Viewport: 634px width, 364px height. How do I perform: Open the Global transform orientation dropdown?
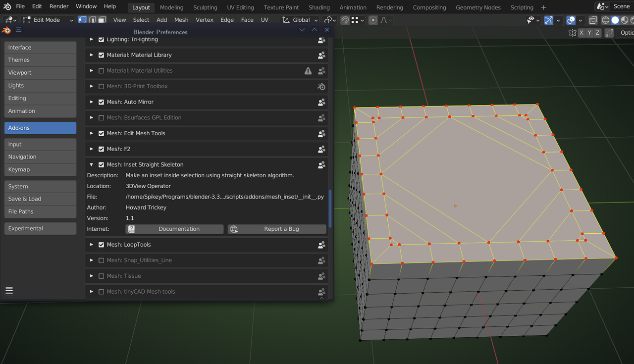(x=300, y=20)
